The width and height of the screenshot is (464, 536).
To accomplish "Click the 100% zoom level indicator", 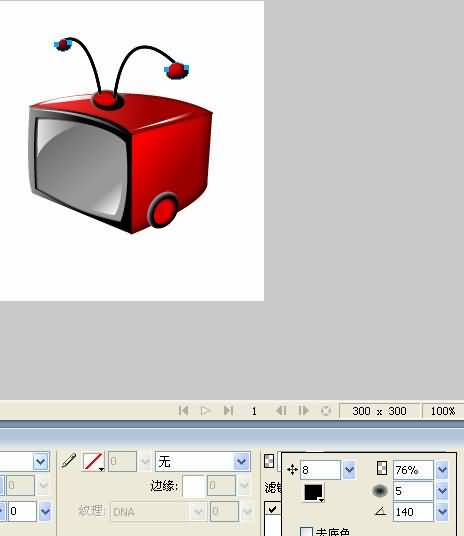I will (x=443, y=411).
